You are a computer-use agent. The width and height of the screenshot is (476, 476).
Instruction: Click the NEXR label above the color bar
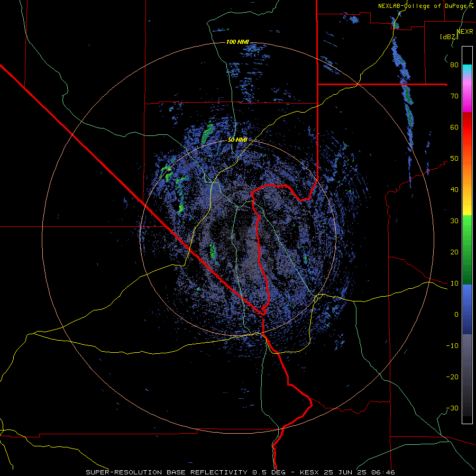point(465,32)
